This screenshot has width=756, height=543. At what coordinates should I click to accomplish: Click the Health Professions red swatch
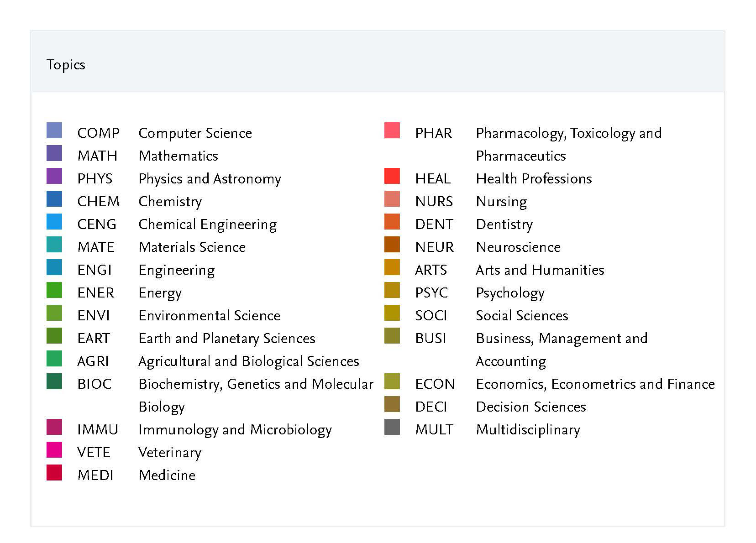(x=392, y=176)
